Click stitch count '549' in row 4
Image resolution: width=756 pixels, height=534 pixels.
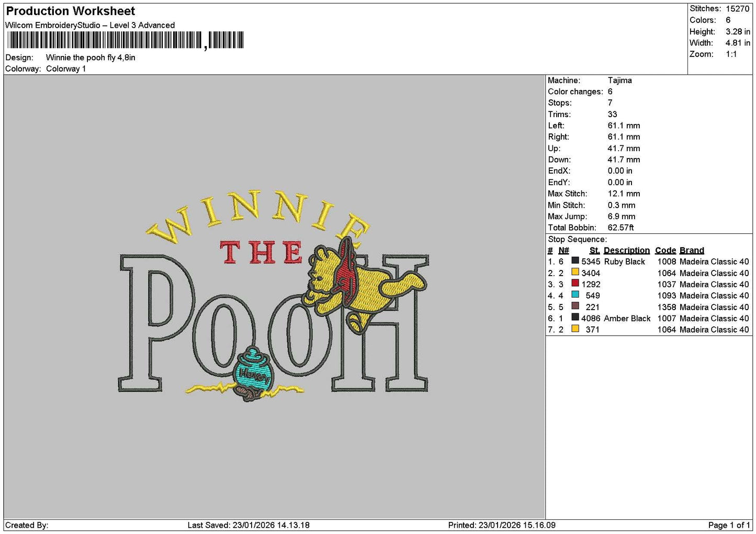click(x=593, y=296)
